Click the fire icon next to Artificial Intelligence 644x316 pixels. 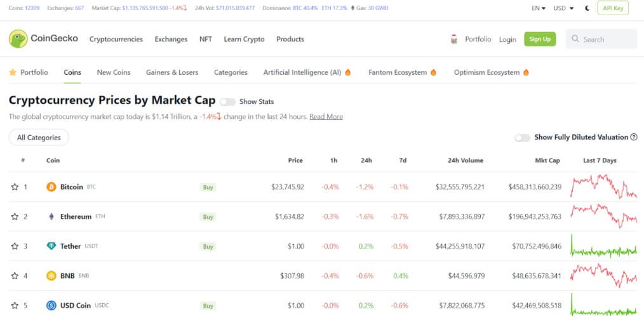point(348,72)
